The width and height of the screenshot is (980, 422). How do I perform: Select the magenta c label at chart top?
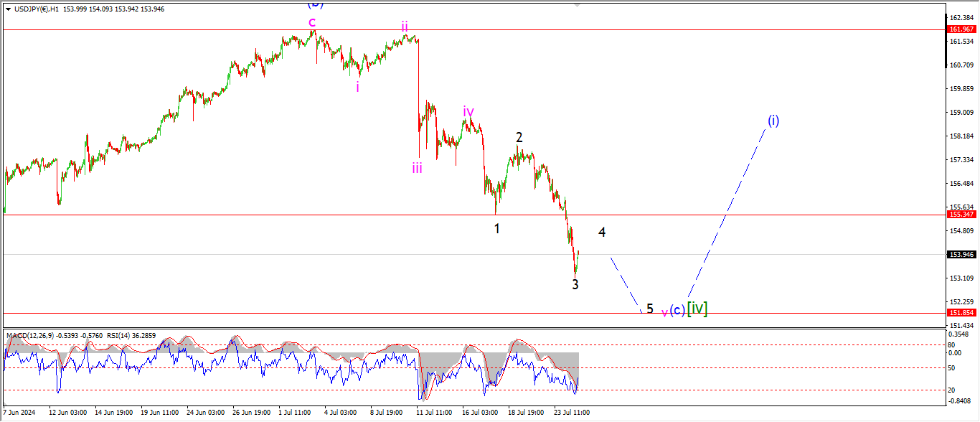point(312,22)
